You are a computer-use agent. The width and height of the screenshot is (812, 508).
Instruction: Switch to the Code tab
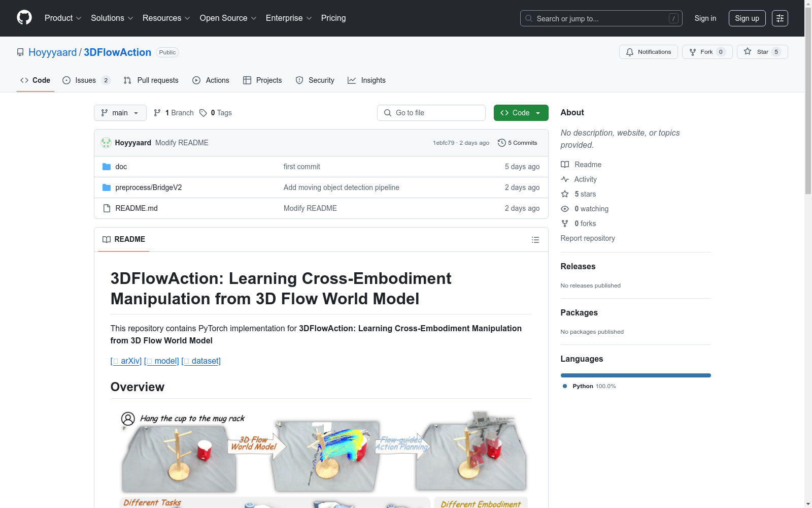[36, 80]
